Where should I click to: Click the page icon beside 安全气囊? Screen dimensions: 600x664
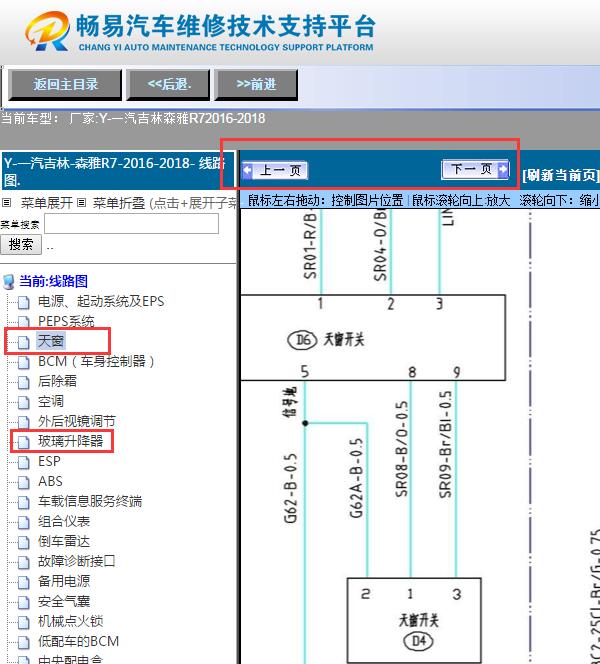click(x=24, y=603)
